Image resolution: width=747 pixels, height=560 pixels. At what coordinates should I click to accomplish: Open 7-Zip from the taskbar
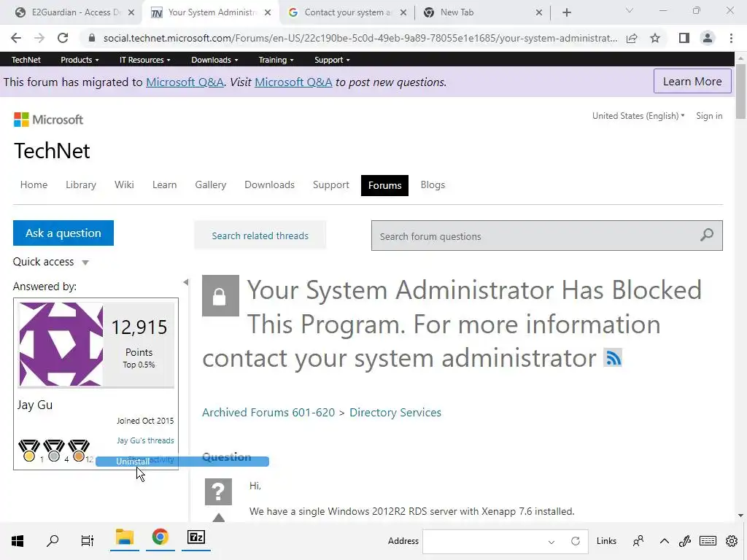(x=196, y=538)
